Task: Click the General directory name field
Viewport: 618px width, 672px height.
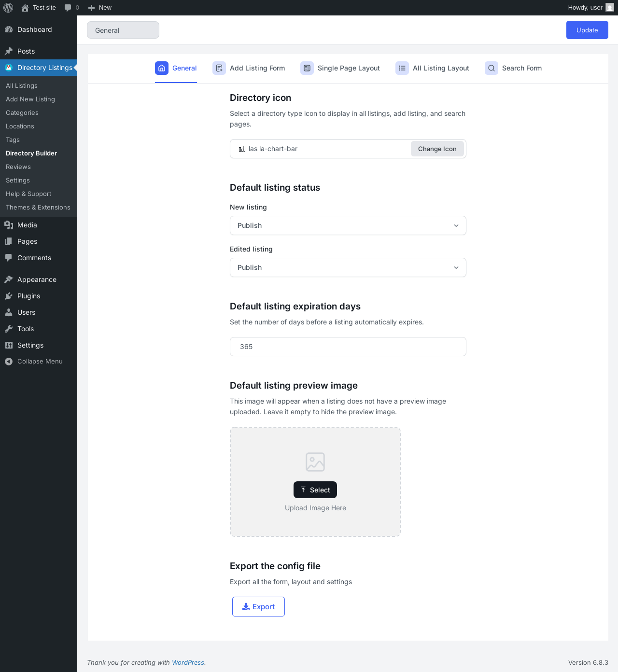Action: tap(123, 30)
